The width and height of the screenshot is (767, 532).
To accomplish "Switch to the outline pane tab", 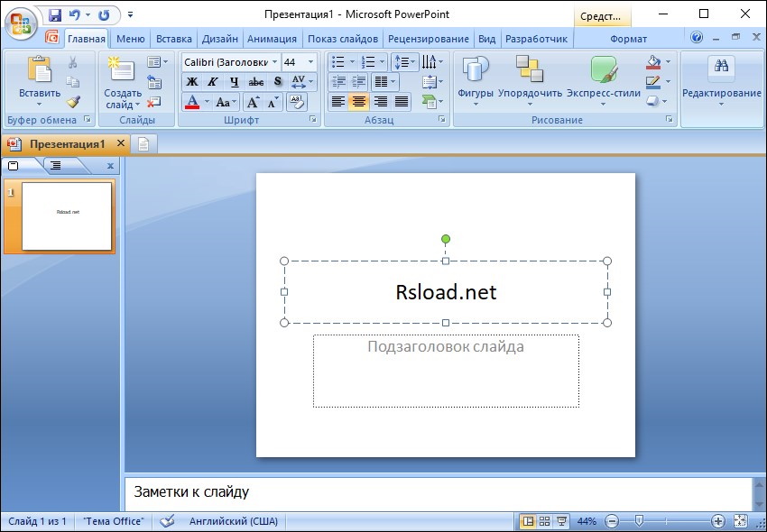I will point(56,166).
